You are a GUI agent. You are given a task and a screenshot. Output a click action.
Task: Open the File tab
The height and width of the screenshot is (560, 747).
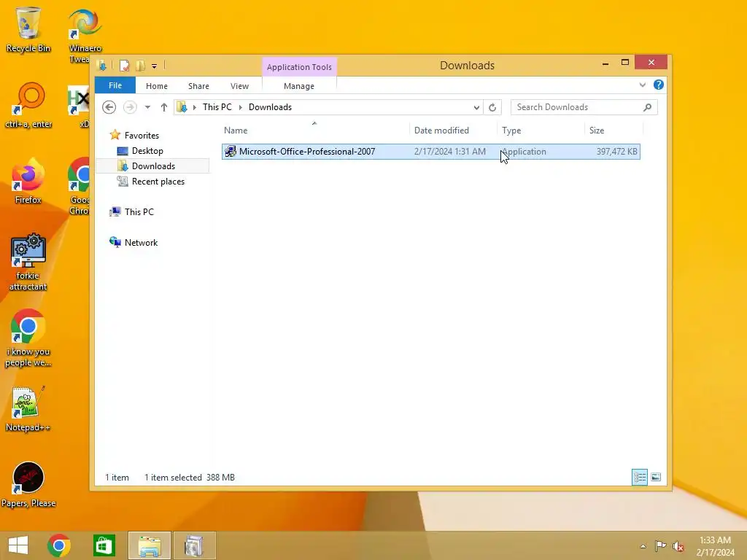pos(115,85)
